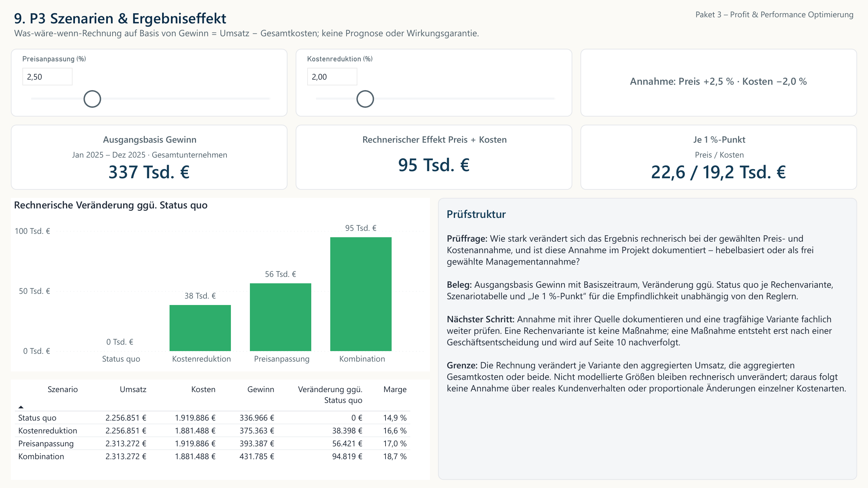The width and height of the screenshot is (868, 488).
Task: Click the Preisanpassung slider handle
Action: tap(92, 99)
